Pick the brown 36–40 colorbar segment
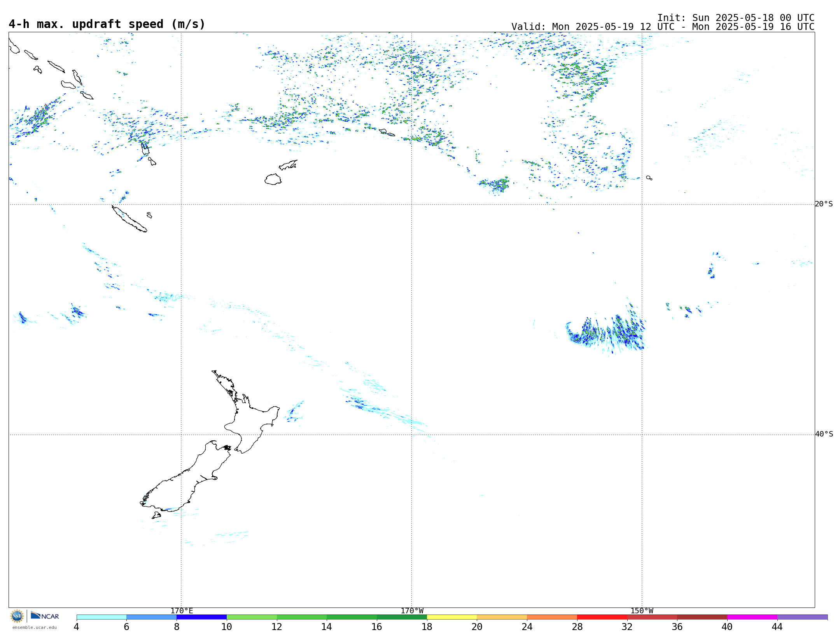This screenshot has width=840, height=632. point(702,617)
